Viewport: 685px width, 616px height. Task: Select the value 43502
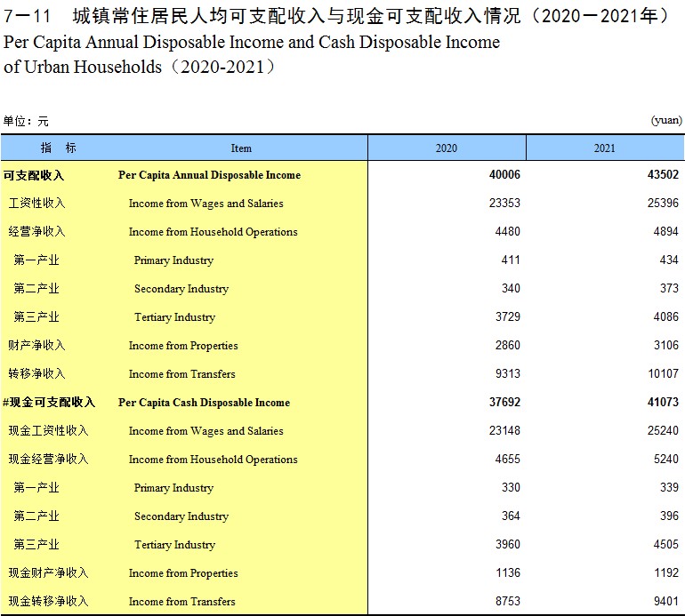(x=663, y=174)
